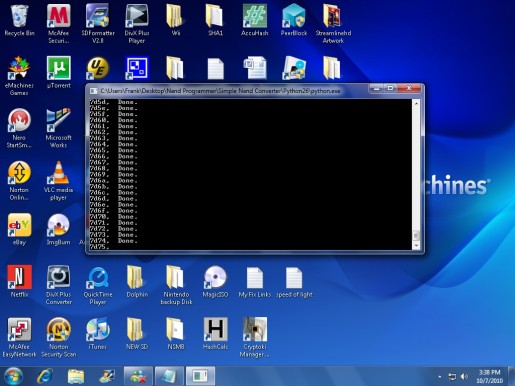The height and width of the screenshot is (386, 515).
Task: Launch HashCalc shortcut
Action: pyautogui.click(x=215, y=334)
